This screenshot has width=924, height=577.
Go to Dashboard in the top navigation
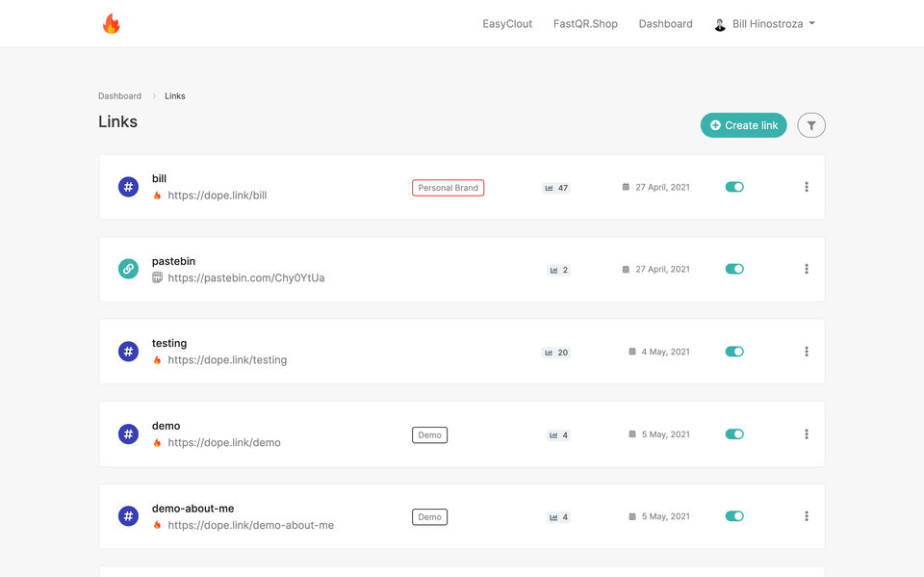(665, 23)
